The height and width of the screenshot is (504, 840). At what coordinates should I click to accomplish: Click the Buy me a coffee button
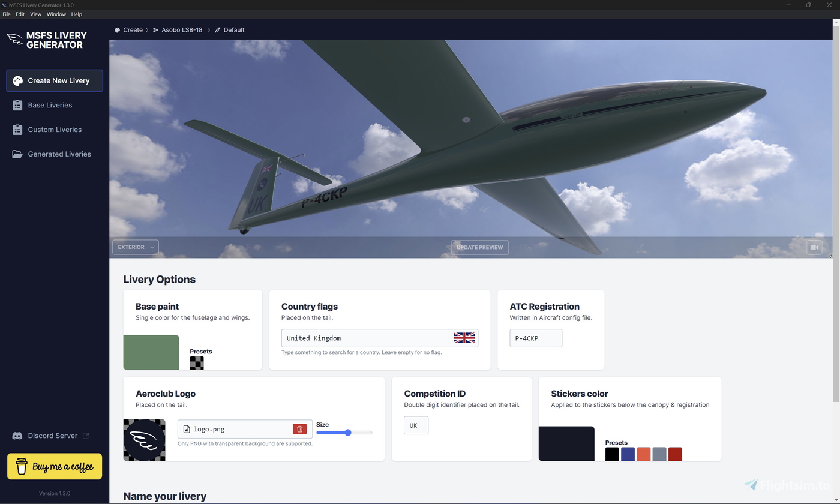pos(54,466)
